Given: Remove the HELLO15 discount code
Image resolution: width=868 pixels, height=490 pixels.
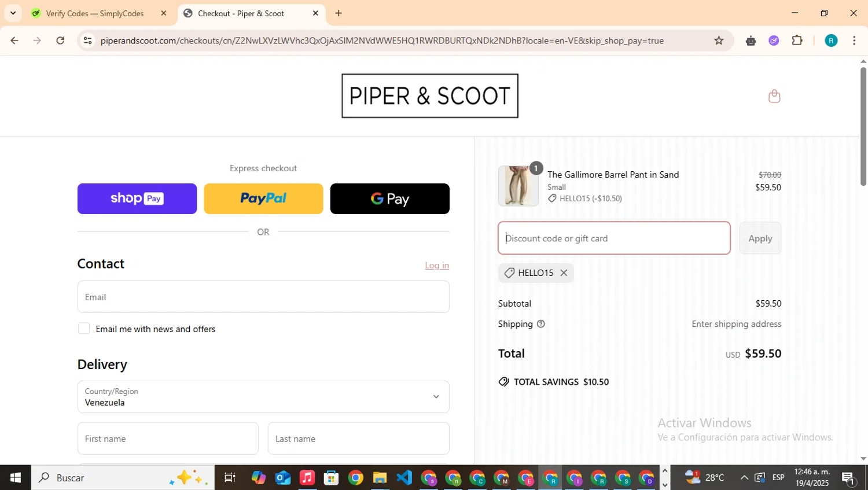Looking at the screenshot, I should coord(564,273).
